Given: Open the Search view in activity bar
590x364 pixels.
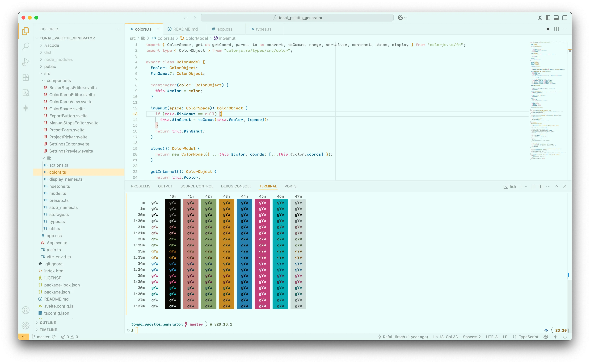Looking at the screenshot, I should 25,46.
